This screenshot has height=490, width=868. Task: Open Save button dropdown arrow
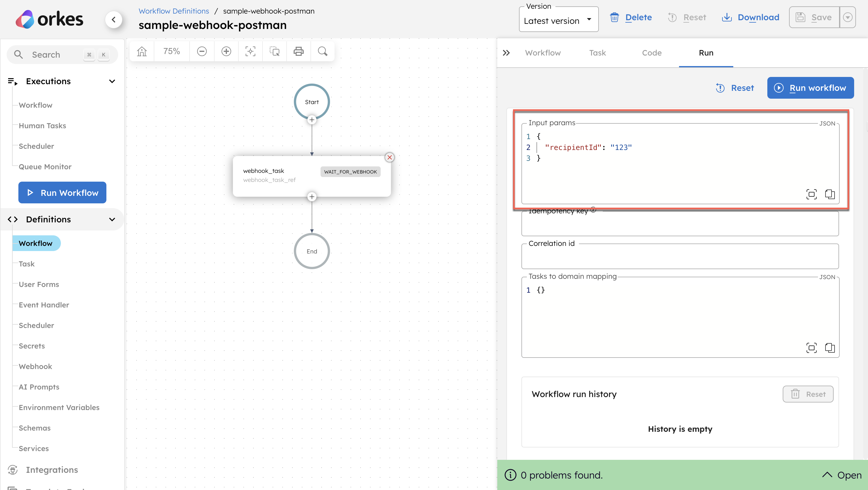point(848,17)
